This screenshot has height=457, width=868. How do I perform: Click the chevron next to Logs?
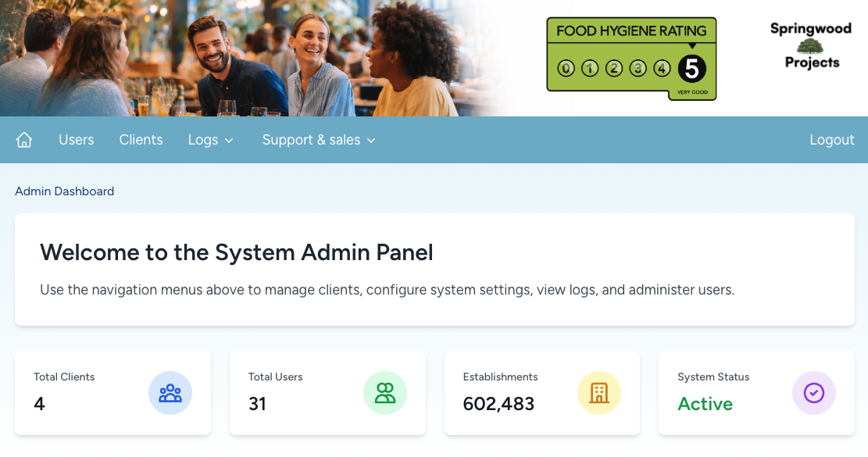tap(229, 141)
